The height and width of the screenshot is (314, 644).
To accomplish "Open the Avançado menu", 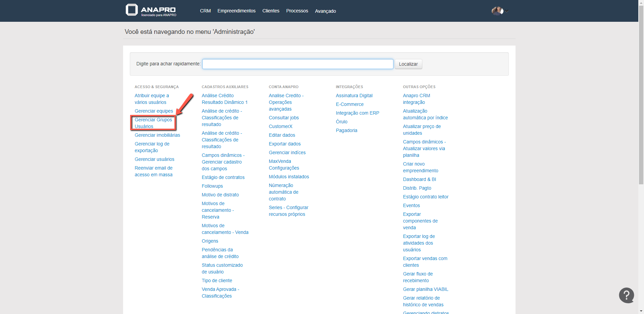I will 325,11.
